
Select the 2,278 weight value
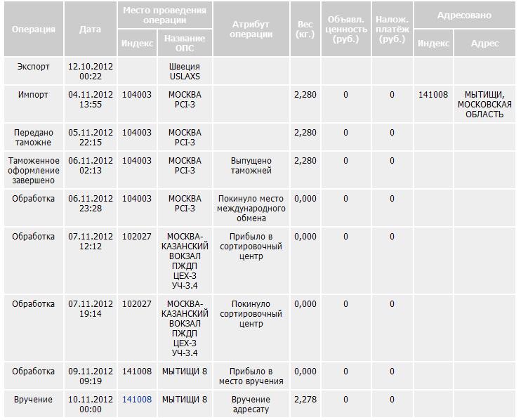(305, 400)
